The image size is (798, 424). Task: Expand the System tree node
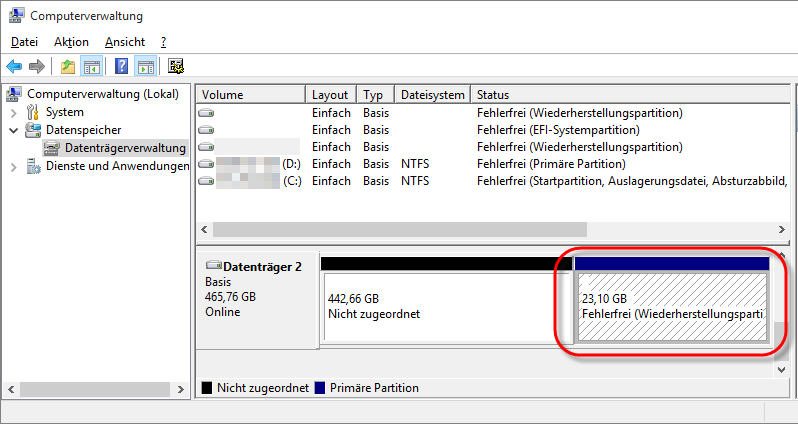(x=14, y=112)
